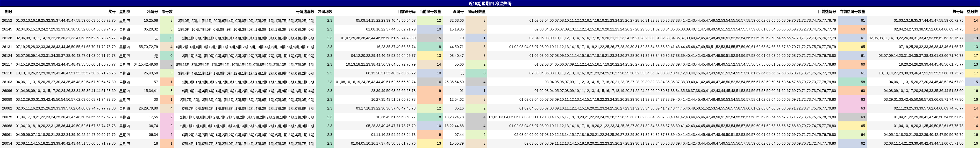
Task: Click the 目前温号码 column header
Action: pyautogui.click(x=406, y=12)
